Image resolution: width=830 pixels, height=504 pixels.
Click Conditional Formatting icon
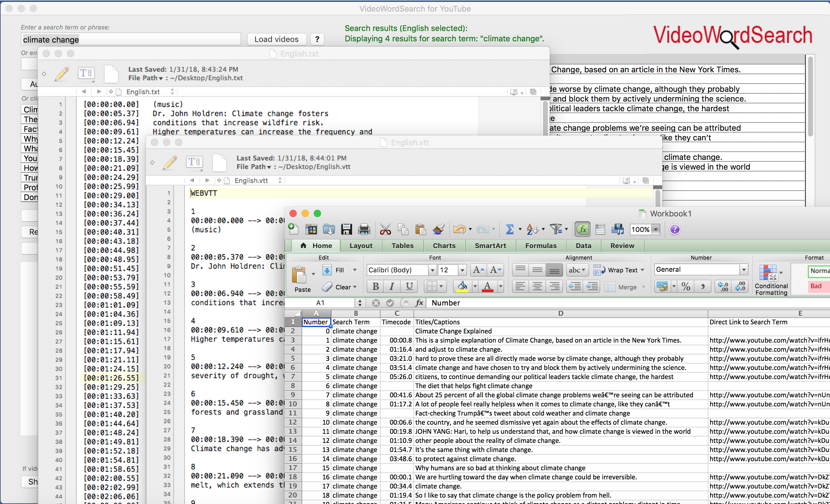pyautogui.click(x=771, y=280)
